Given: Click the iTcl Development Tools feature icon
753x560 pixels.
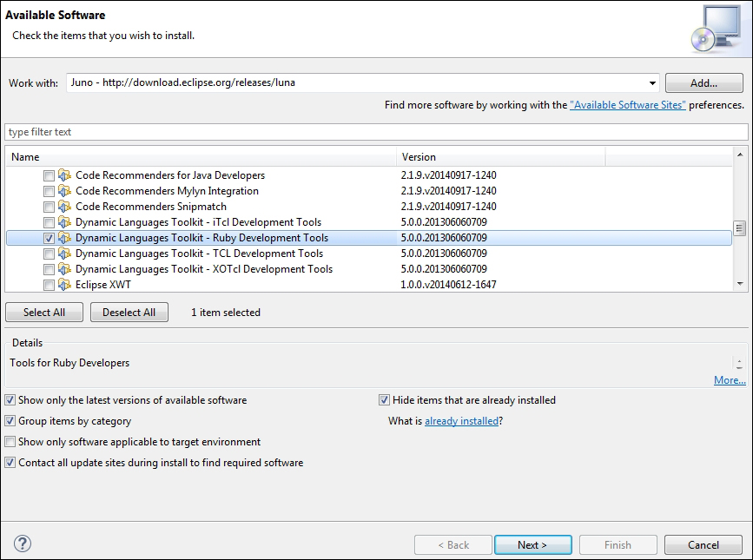Looking at the screenshot, I should click(64, 222).
